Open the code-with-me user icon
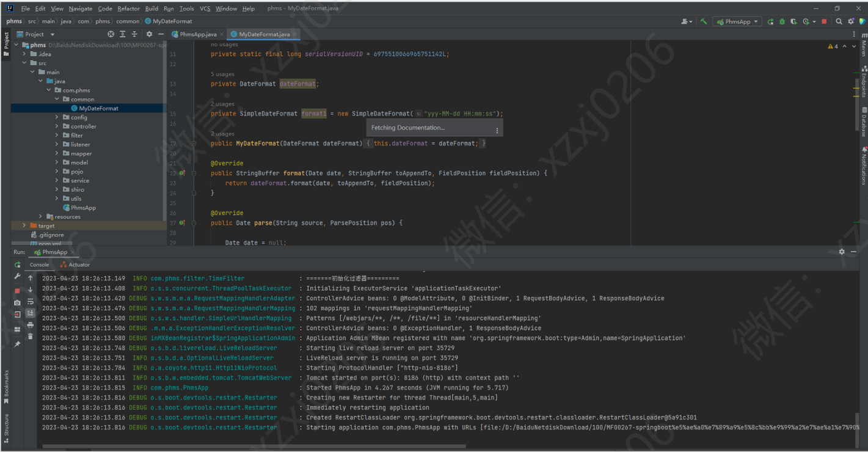 (687, 21)
